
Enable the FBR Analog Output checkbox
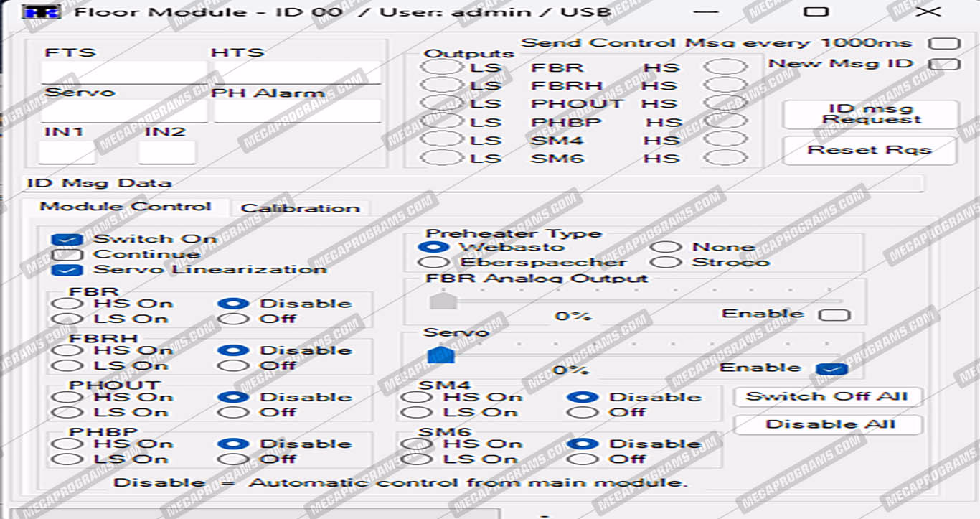pos(834,314)
